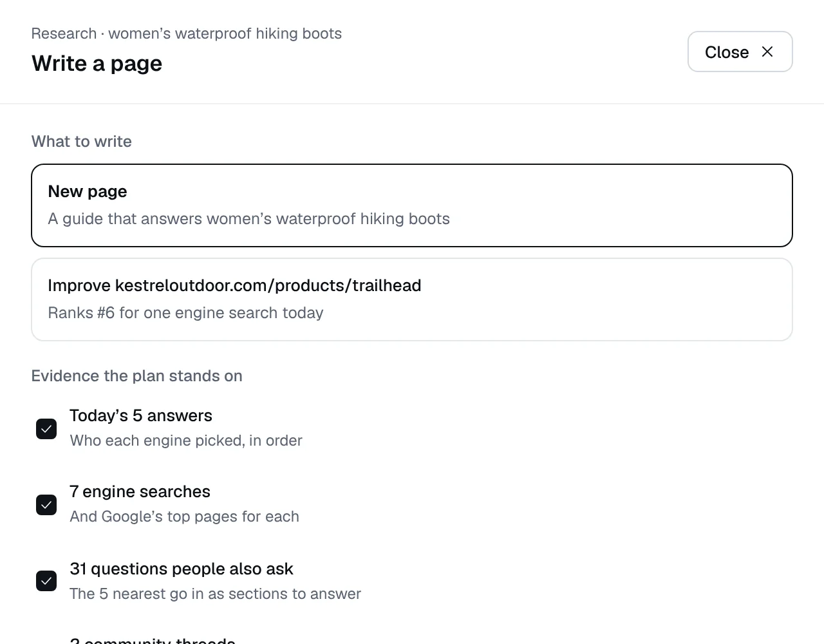824x644 pixels.
Task: Click 'And Google's top pages for each' text
Action: click(x=184, y=516)
